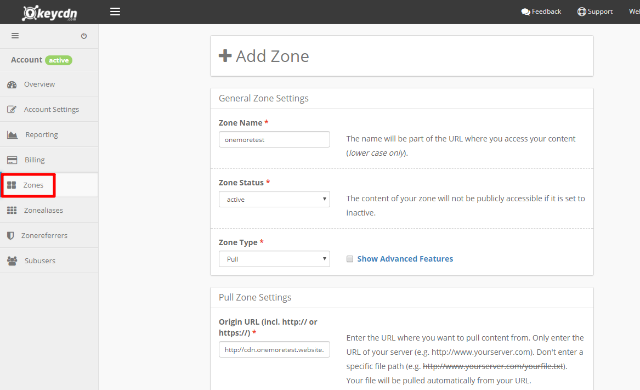Toggle the top hamburger menu icon
The width and height of the screenshot is (640, 390).
[x=115, y=11]
